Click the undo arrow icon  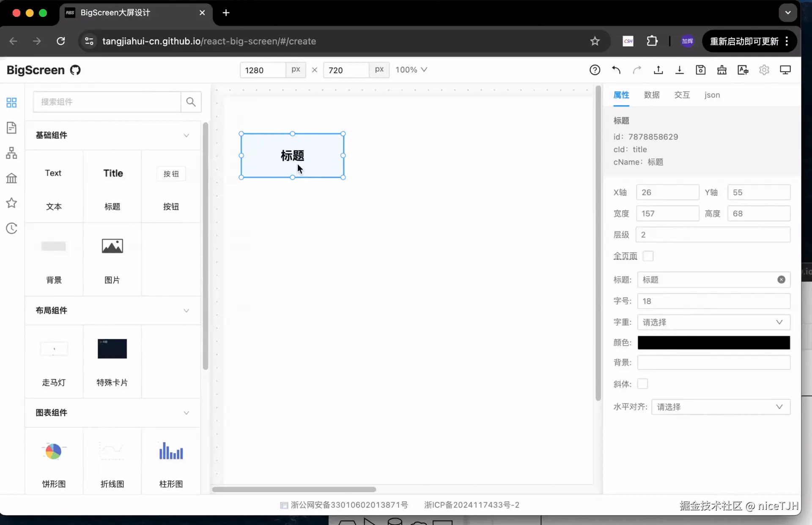616,70
